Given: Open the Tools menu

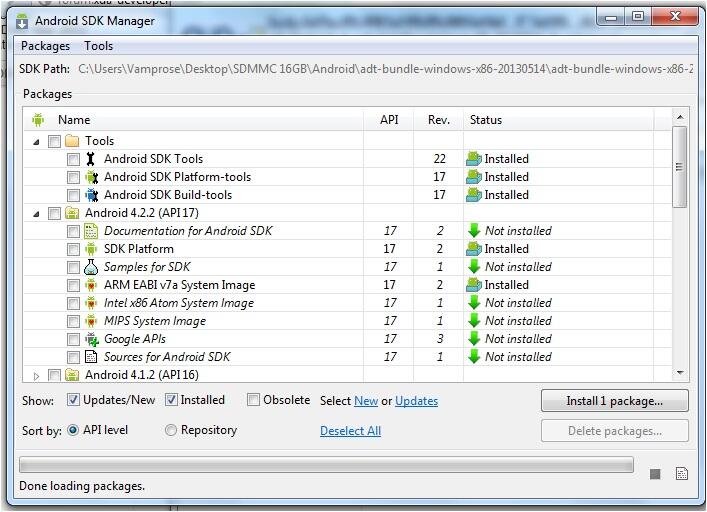Looking at the screenshot, I should pyautogui.click(x=99, y=46).
